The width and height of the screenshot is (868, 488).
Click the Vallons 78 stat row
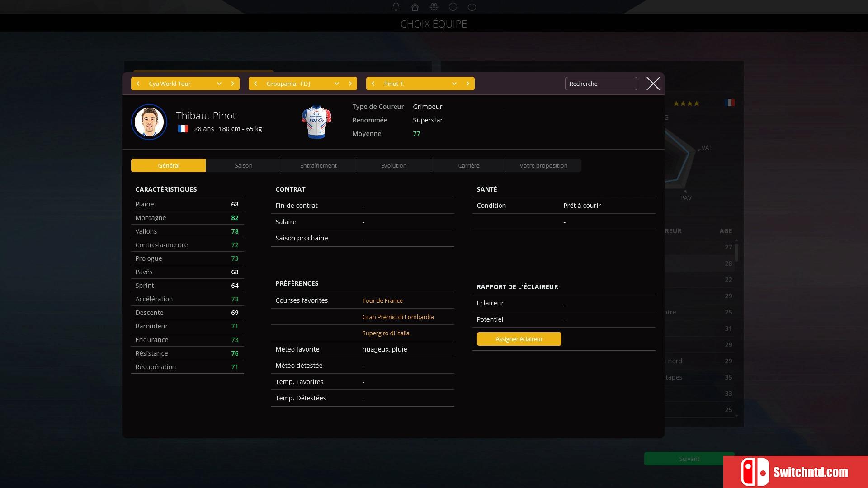187,231
